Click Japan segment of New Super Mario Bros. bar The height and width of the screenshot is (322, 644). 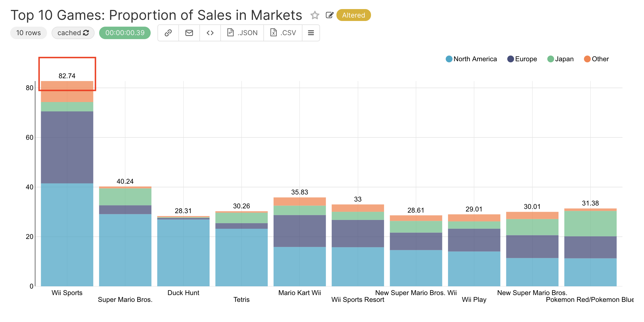(x=532, y=227)
